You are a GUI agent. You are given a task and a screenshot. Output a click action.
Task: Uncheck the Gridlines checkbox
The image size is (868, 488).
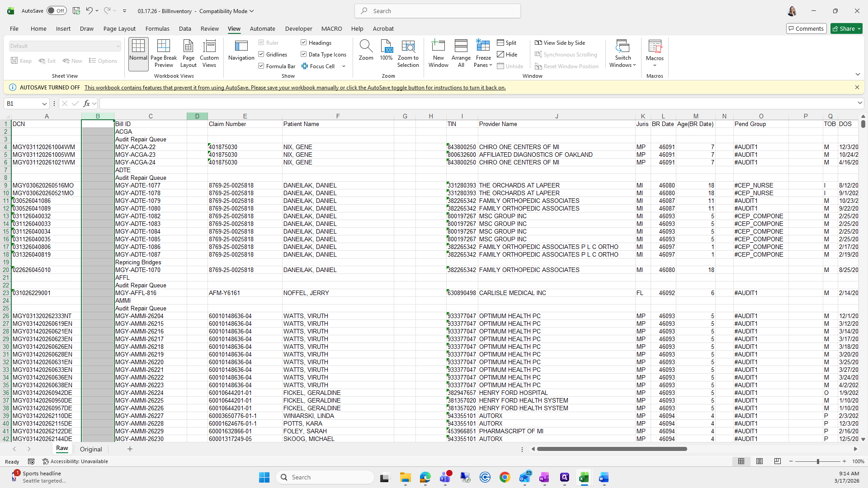pos(261,54)
